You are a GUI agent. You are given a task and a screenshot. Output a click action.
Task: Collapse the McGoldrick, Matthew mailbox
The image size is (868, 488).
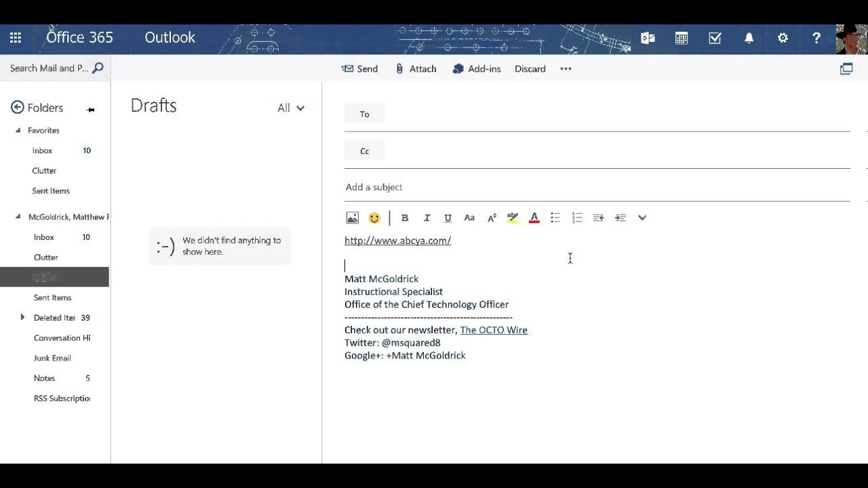[x=18, y=217]
